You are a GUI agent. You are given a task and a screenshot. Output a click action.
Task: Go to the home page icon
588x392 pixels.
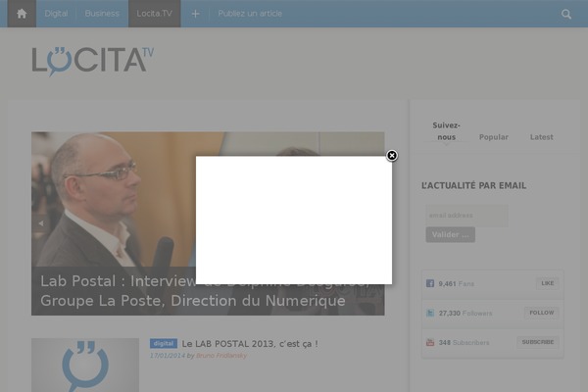[22, 14]
